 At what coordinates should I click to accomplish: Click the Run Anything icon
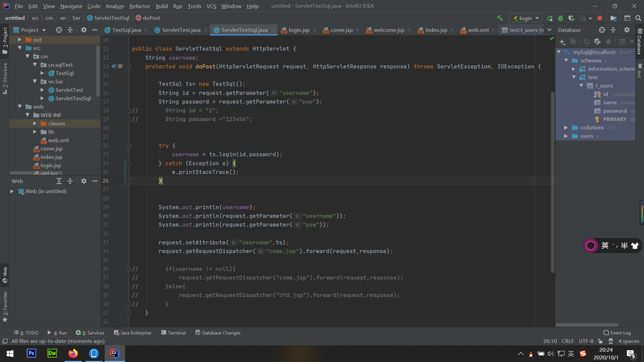627,18
